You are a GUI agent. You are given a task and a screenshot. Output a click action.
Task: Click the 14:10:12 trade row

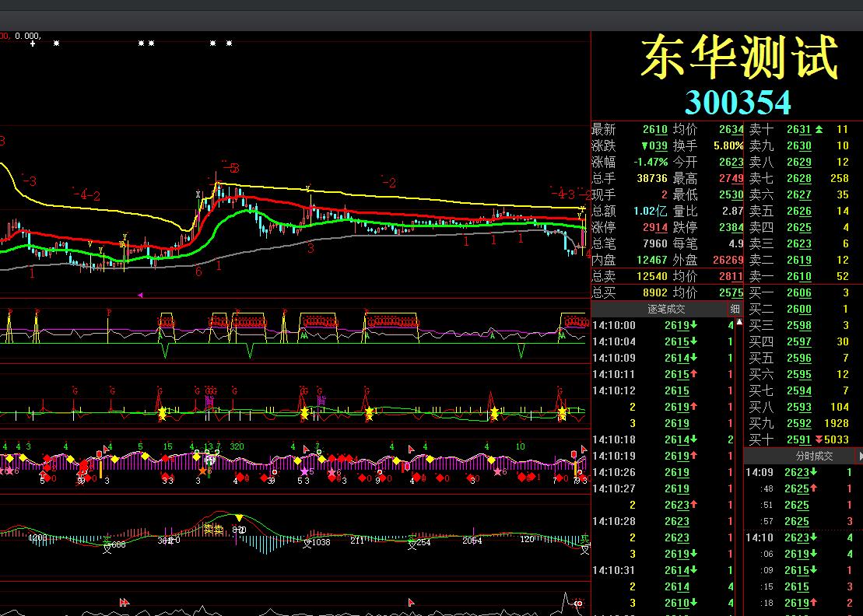(x=664, y=390)
